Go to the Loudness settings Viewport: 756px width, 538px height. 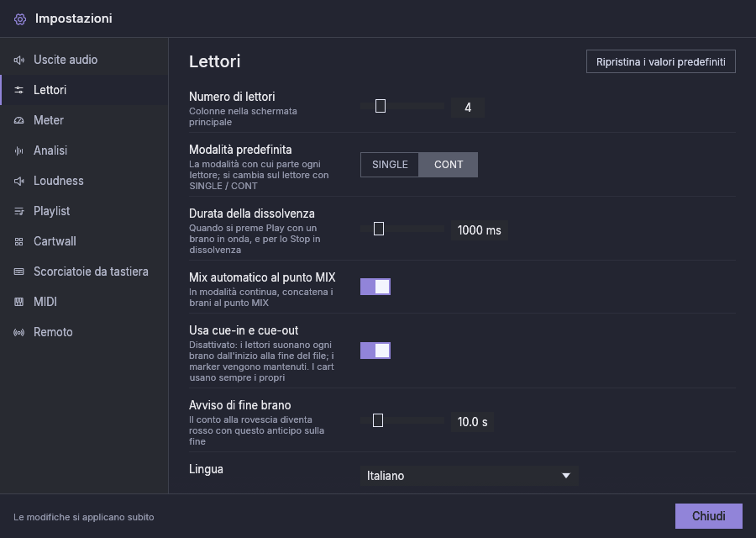[84, 181]
